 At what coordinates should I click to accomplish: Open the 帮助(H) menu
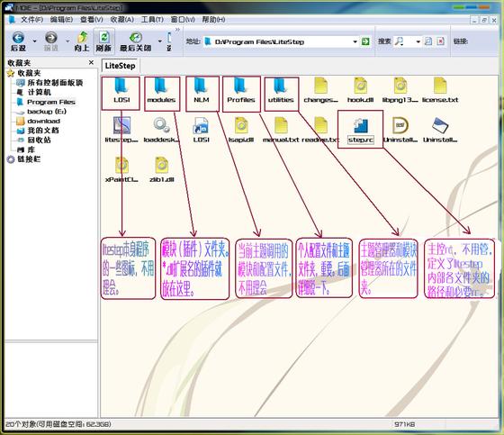[x=213, y=19]
